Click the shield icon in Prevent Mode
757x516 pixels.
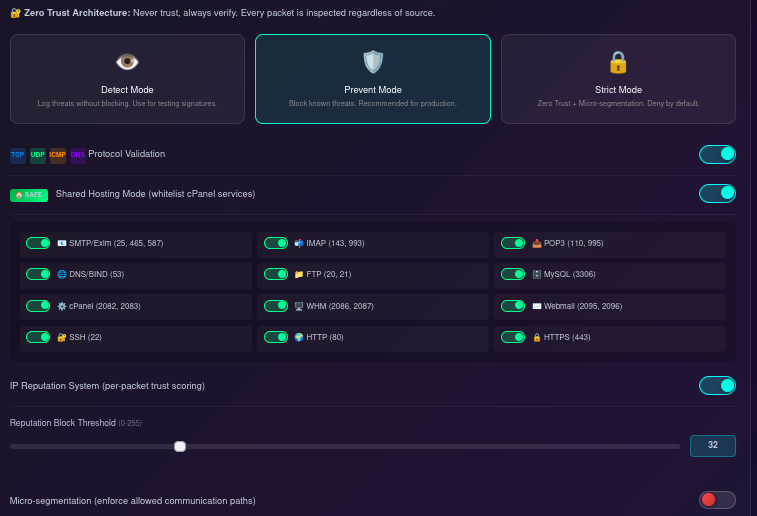373,62
